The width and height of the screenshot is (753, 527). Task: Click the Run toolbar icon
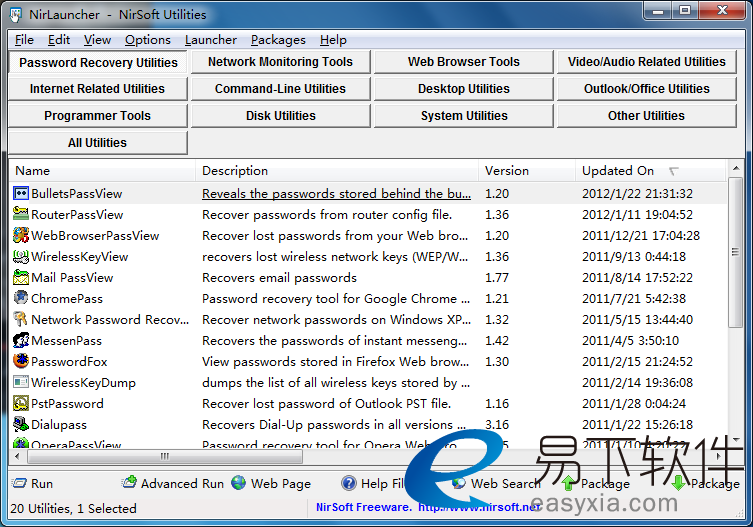click(x=19, y=483)
